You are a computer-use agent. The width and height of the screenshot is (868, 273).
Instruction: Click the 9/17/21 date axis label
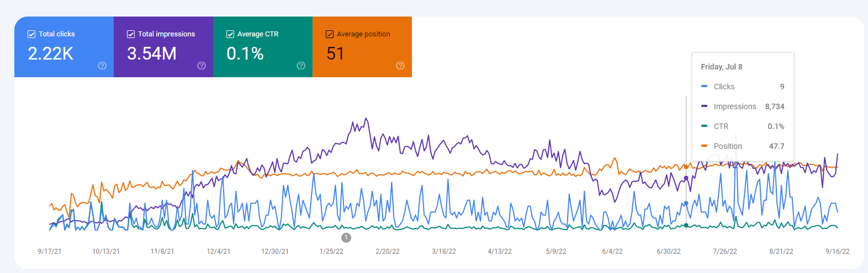50,251
